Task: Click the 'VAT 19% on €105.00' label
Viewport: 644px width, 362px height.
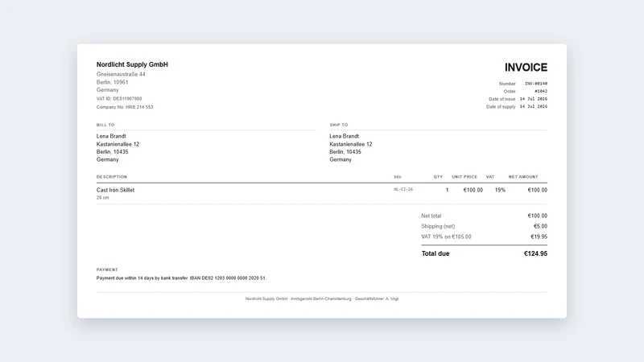Action: point(446,237)
